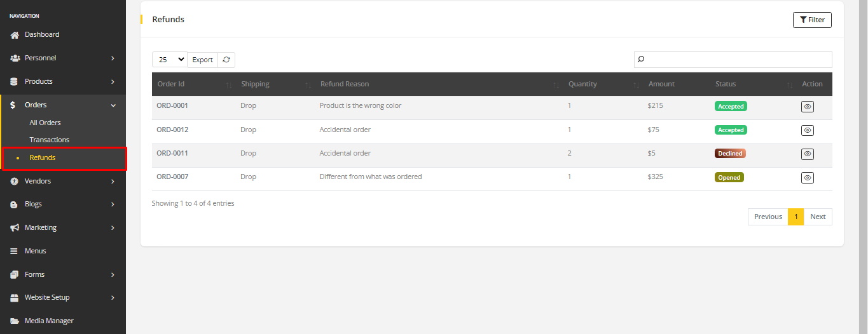Click order ID ORD-0001
The width and height of the screenshot is (868, 334).
tap(172, 105)
